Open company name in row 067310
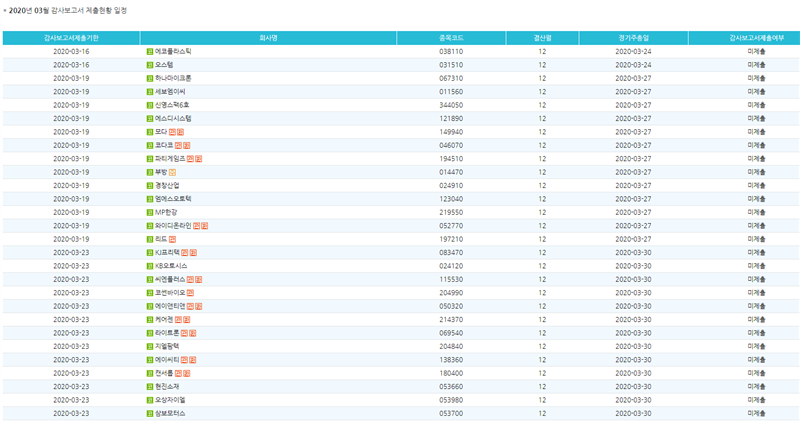 coord(173,79)
